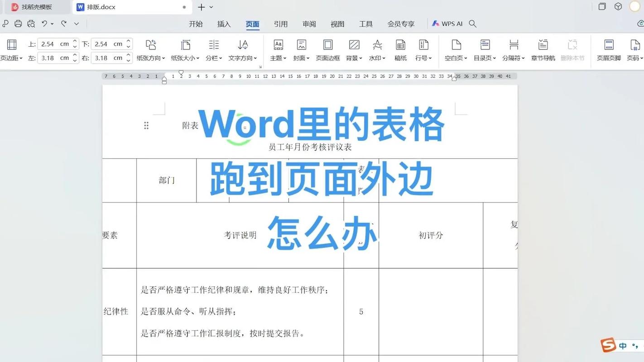Open the 页边距 margins dropdown
This screenshot has height=362, width=644.
point(12,50)
